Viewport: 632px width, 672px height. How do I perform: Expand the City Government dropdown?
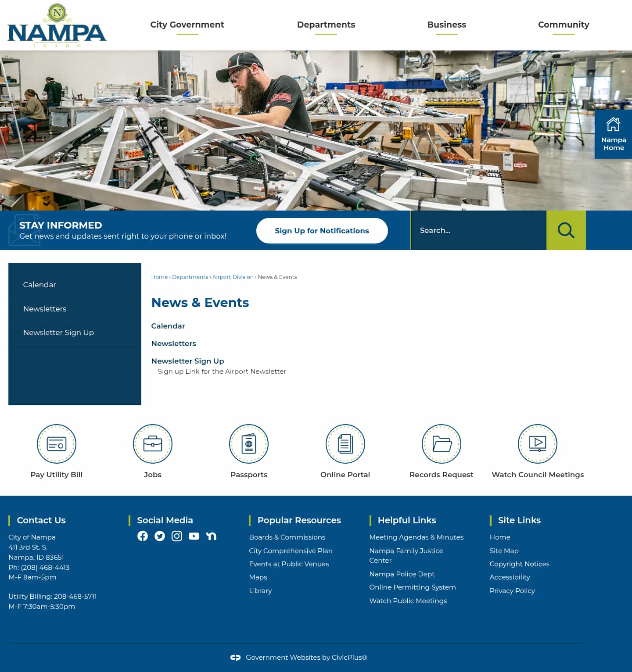pos(187,25)
